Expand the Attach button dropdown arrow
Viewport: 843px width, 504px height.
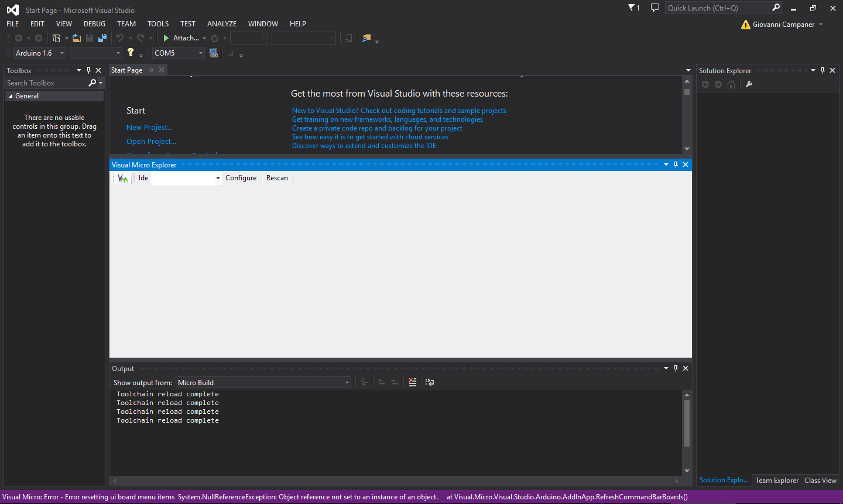pos(204,39)
